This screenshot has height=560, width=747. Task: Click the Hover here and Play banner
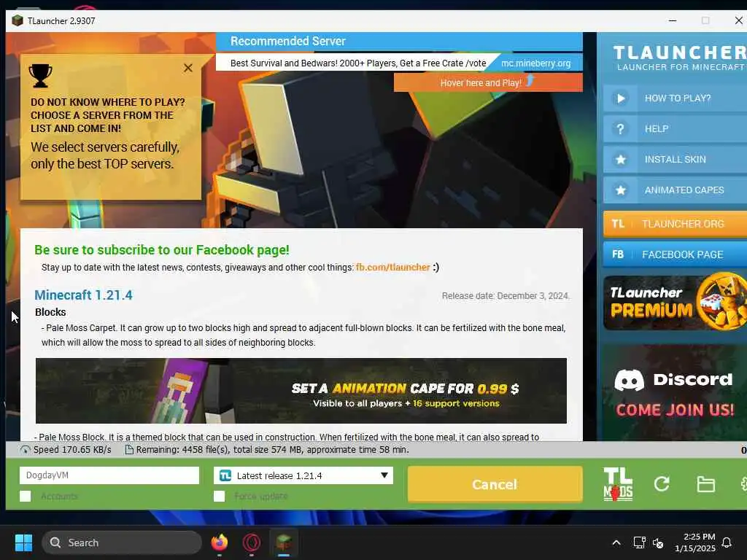(488, 82)
